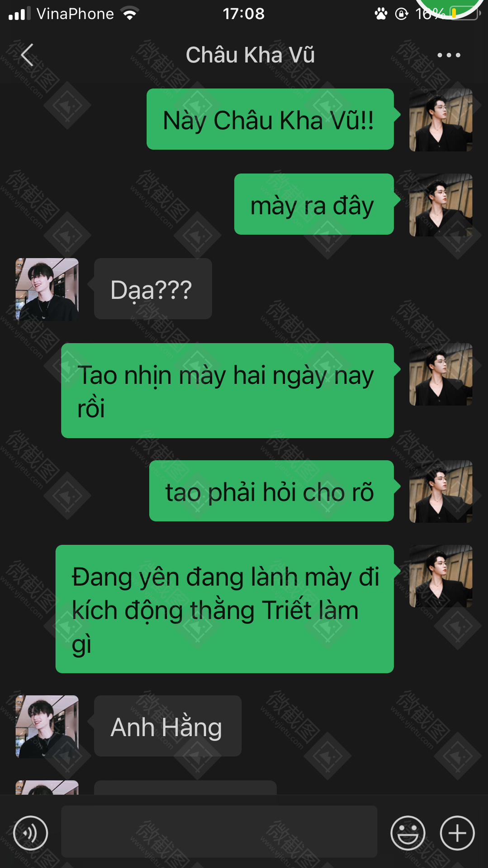Tap the paw icon in status bar

pyautogui.click(x=381, y=14)
